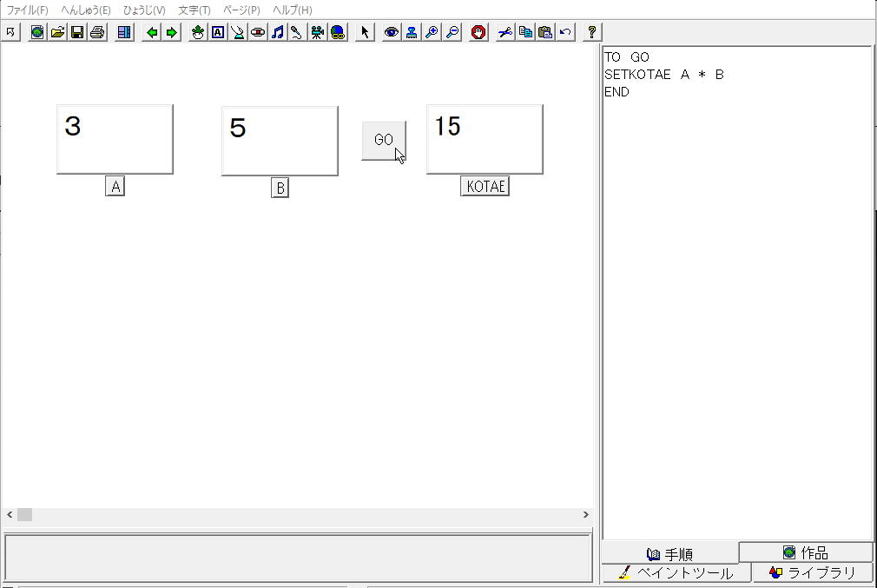Viewport: 877px width, 588px height.
Task: Save project with the floppy disk icon
Action: coord(77,32)
